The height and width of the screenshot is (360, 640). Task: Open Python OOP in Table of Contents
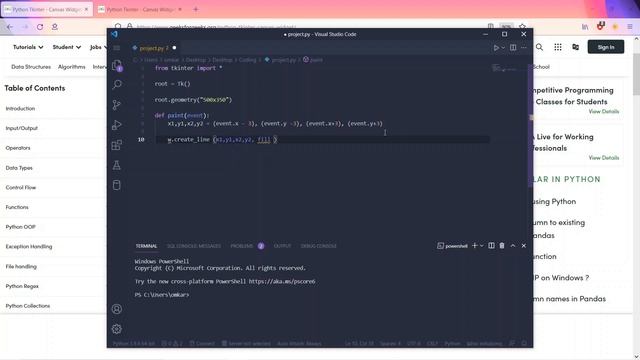pos(21,227)
